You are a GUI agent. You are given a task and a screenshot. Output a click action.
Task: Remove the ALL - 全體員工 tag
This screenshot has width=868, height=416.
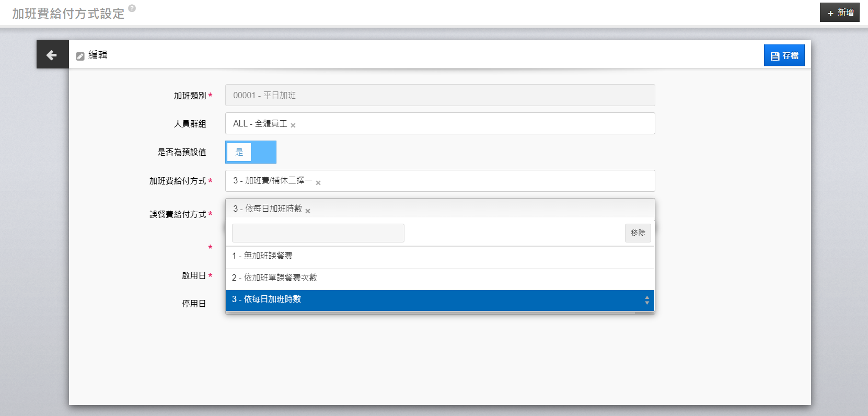(293, 125)
